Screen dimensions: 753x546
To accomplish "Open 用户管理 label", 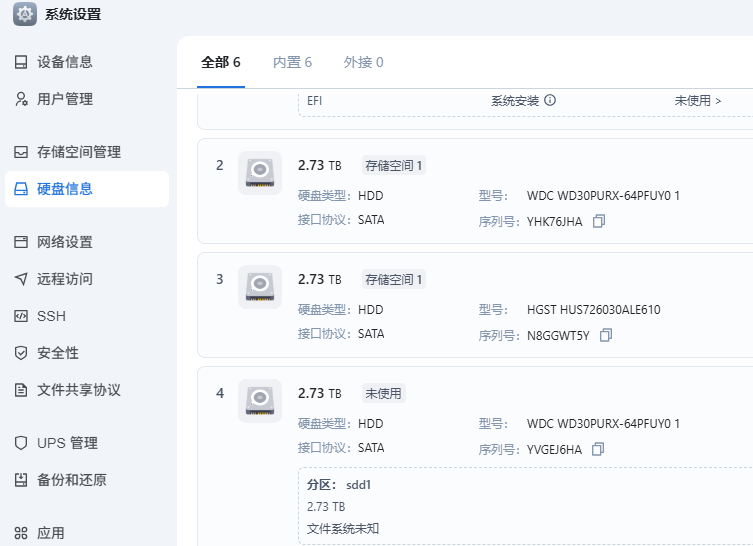I will point(65,99).
